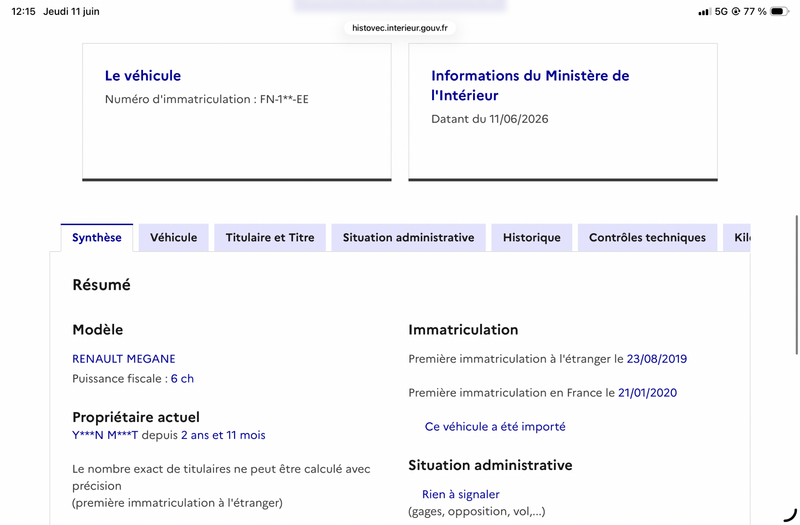
Task: Tap the orientation lock status icon
Action: (735, 11)
